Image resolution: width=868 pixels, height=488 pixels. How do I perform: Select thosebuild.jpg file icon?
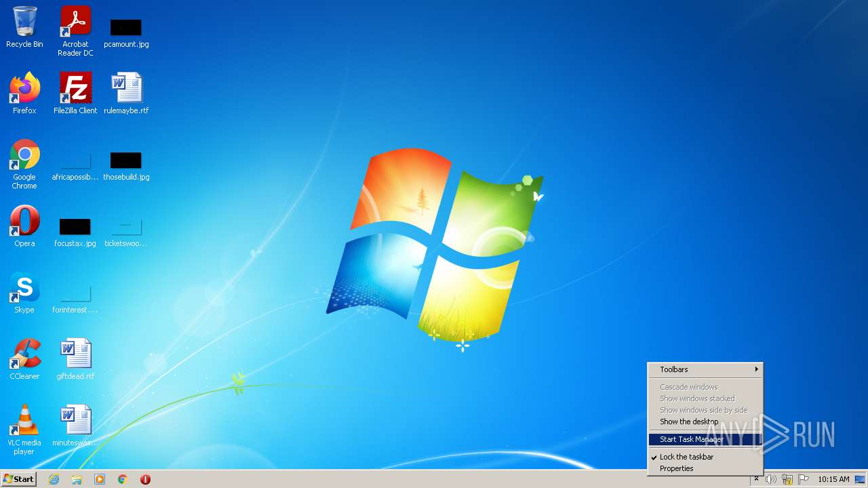[x=126, y=167]
